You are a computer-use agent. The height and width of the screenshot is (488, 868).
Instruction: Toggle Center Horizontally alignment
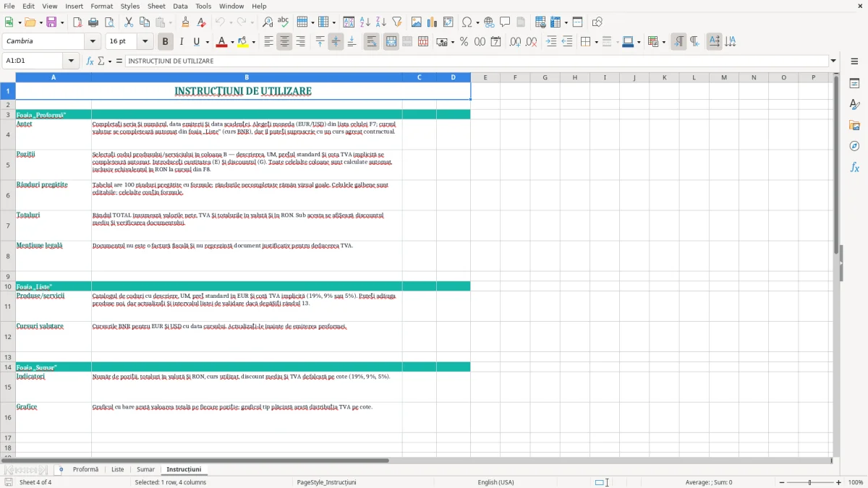point(285,42)
